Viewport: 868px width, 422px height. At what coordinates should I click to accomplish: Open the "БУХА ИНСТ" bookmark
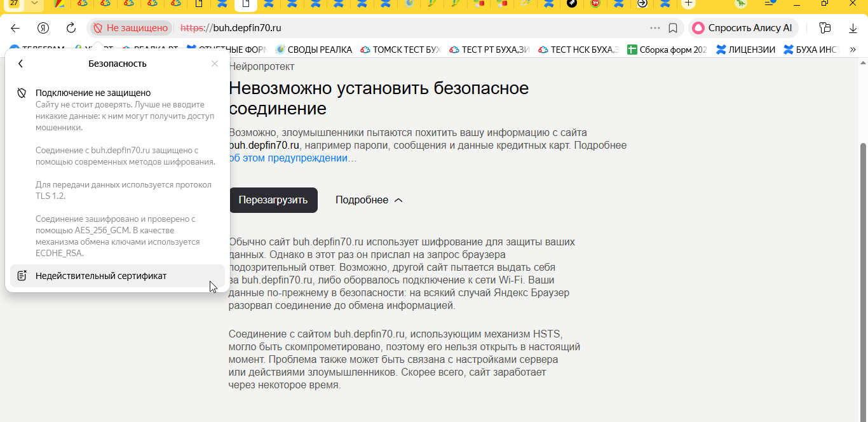coord(813,50)
